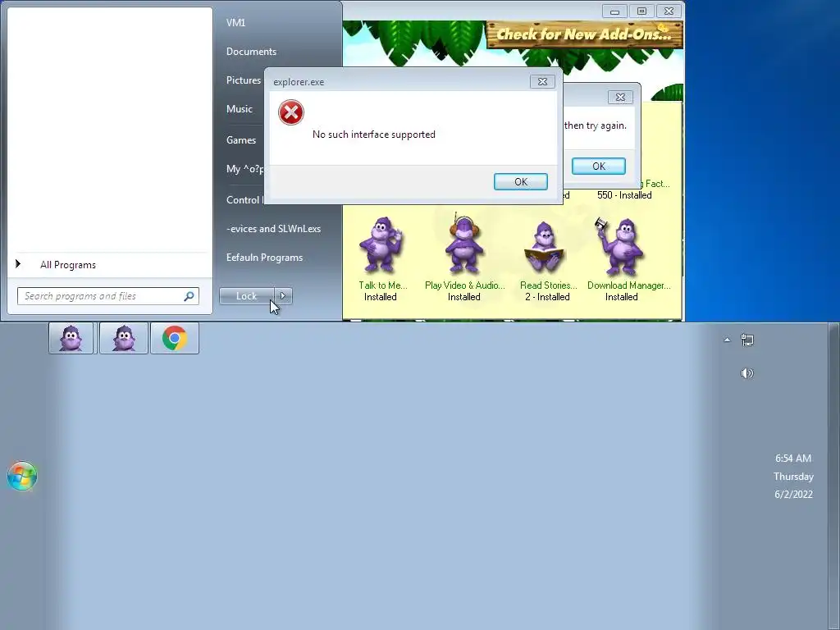The width and height of the screenshot is (840, 630).
Task: Click the 6:54 AM clock
Action: coord(793,458)
